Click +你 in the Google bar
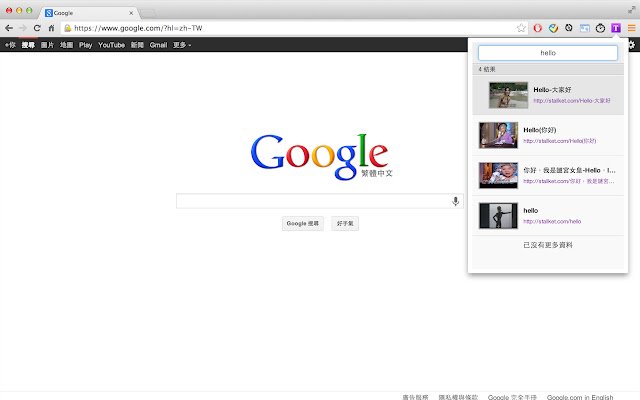Viewport: 640px width, 400px height. pyautogui.click(x=10, y=45)
